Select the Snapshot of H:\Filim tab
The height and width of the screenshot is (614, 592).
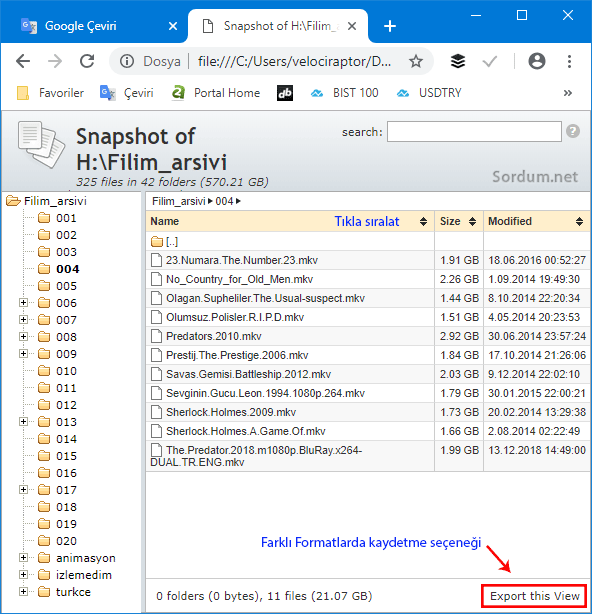coord(278,26)
